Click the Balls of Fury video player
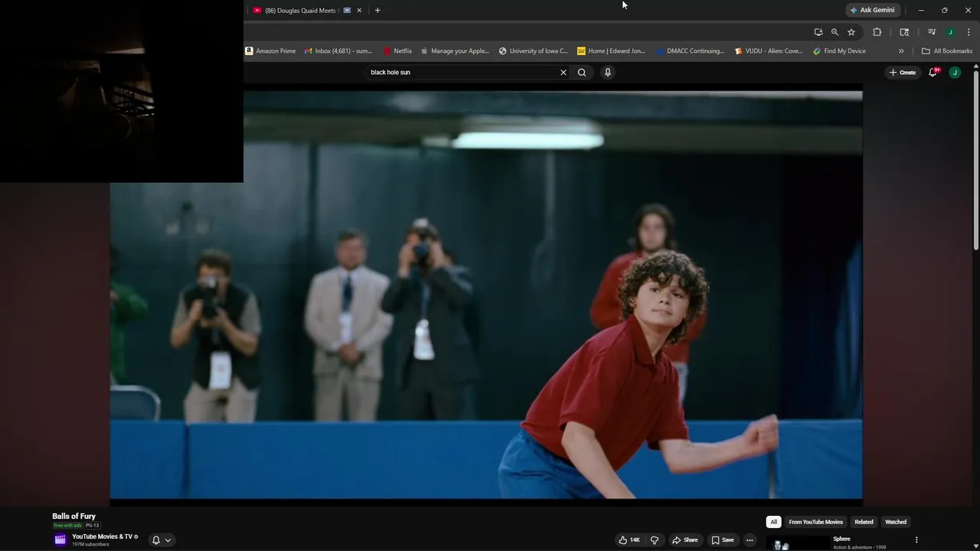 click(486, 295)
